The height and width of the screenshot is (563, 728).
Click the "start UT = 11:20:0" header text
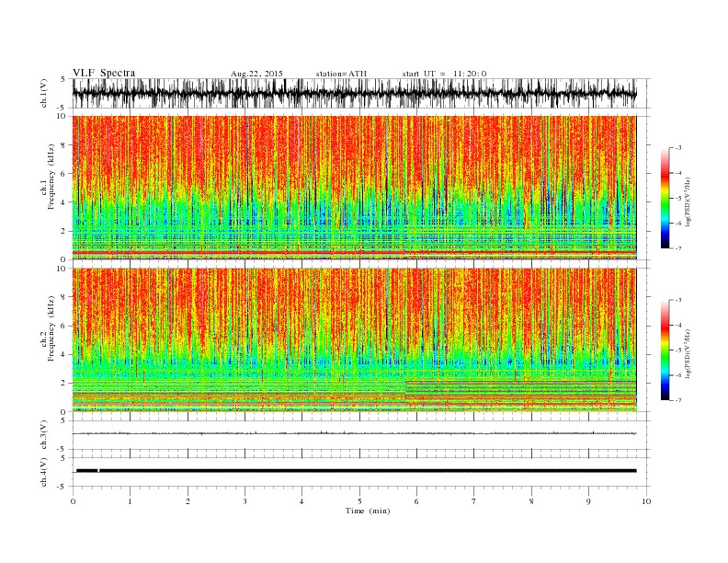444,74
